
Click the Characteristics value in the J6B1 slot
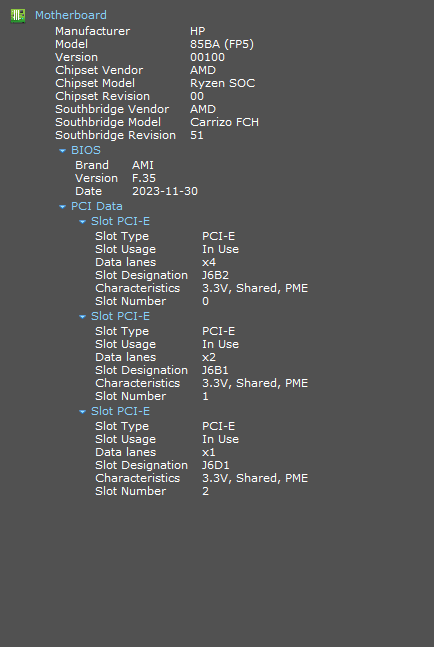click(x=255, y=383)
